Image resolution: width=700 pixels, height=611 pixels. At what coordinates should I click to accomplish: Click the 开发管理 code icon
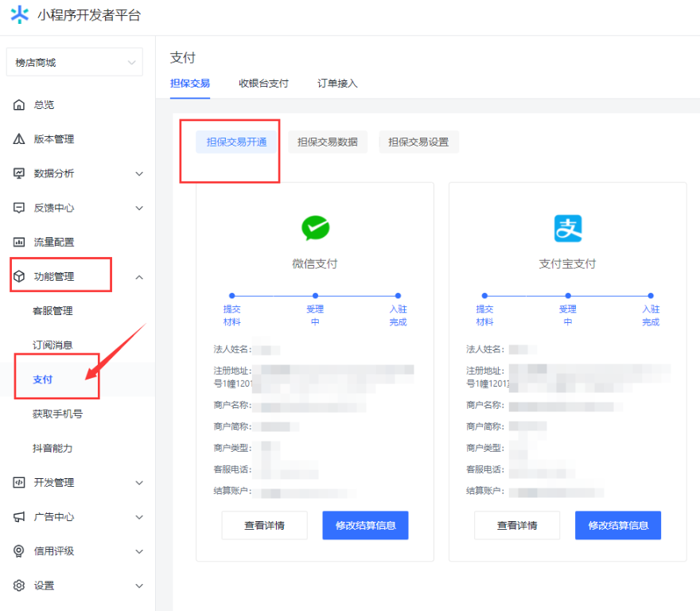click(x=19, y=482)
